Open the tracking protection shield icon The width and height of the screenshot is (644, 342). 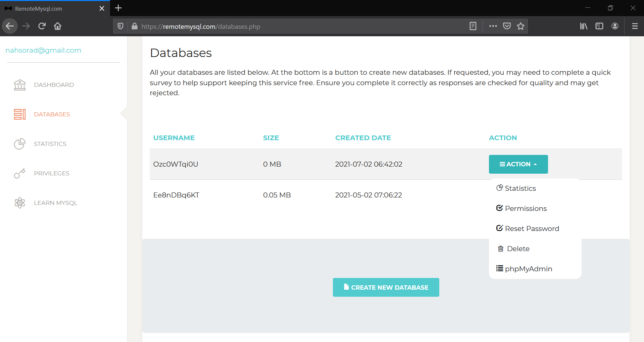[x=120, y=26]
